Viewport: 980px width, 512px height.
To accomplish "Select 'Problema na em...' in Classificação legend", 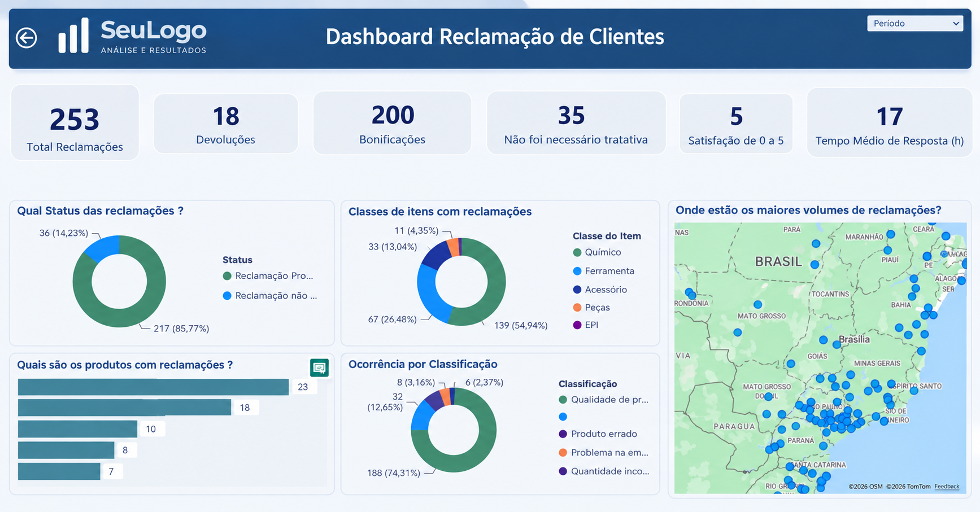I will click(604, 453).
